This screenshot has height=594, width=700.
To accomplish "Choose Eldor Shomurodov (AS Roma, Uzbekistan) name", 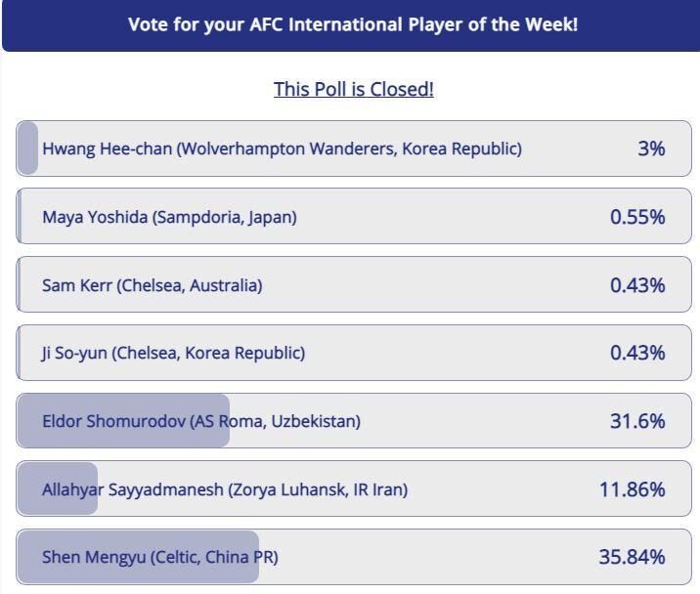I will tap(201, 421).
